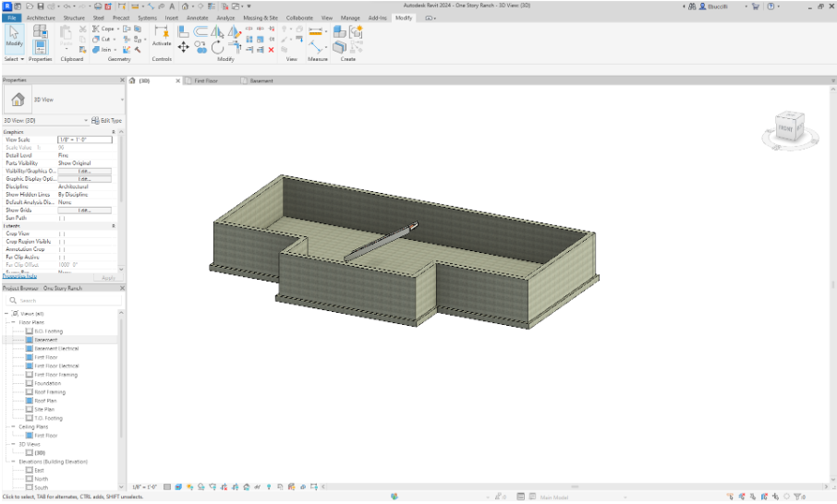Open the Manage ribbon tab

(350, 18)
